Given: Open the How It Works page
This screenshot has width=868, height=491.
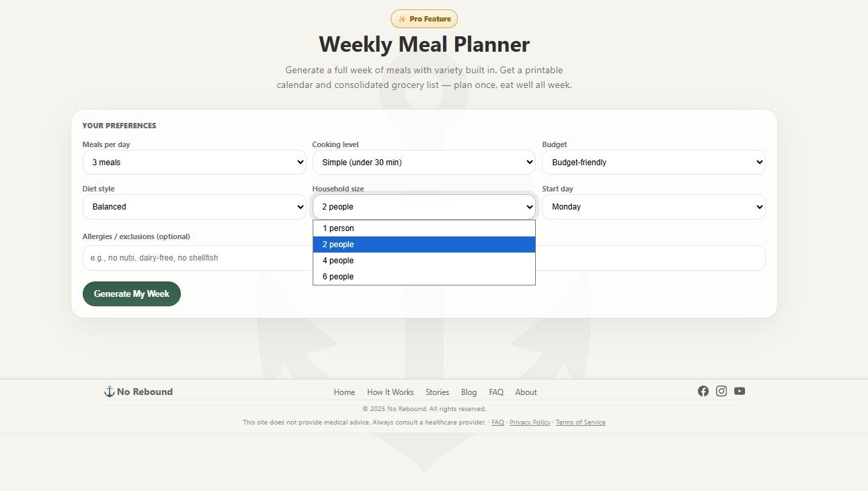Looking at the screenshot, I should pos(390,392).
